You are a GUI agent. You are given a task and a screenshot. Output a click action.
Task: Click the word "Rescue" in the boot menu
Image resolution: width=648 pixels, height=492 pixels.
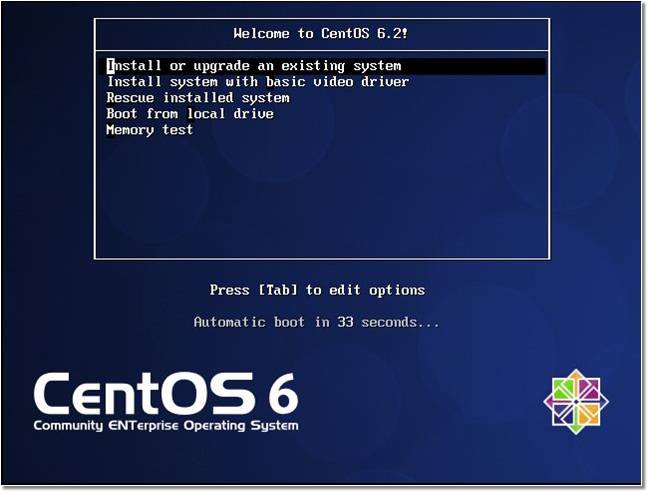(130, 98)
